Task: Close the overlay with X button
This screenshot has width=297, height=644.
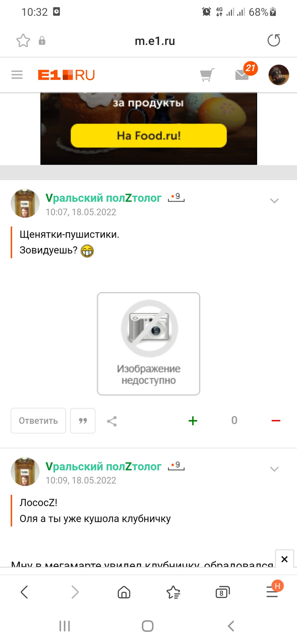Action: 285,560
